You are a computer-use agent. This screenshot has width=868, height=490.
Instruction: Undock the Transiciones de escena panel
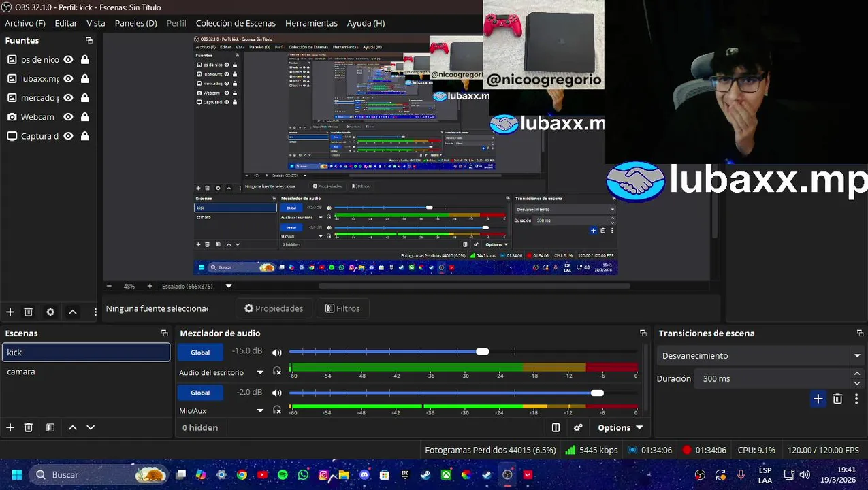click(860, 333)
